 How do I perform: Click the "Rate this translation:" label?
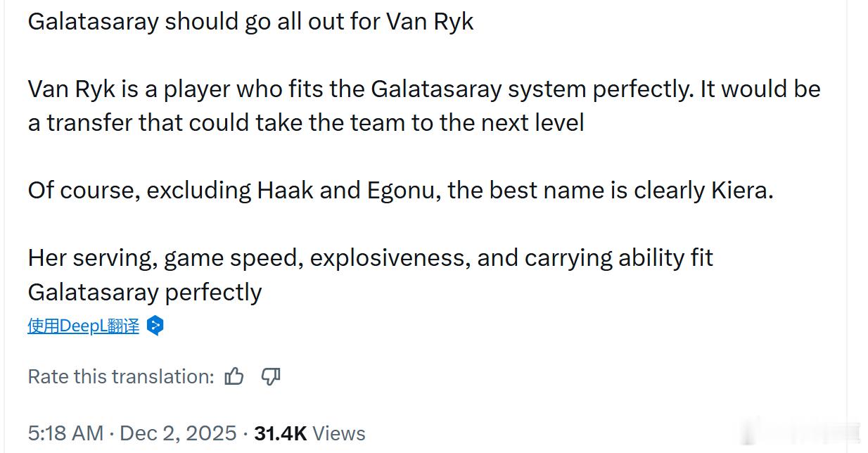click(x=120, y=377)
